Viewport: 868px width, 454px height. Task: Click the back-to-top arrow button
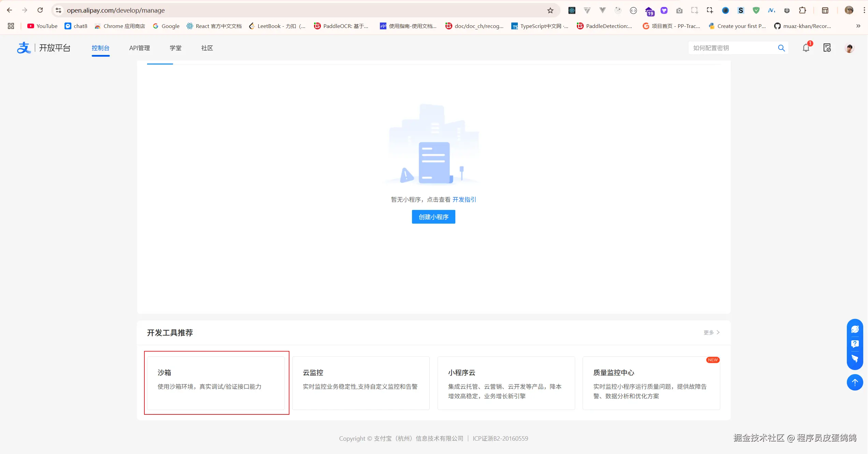point(855,382)
